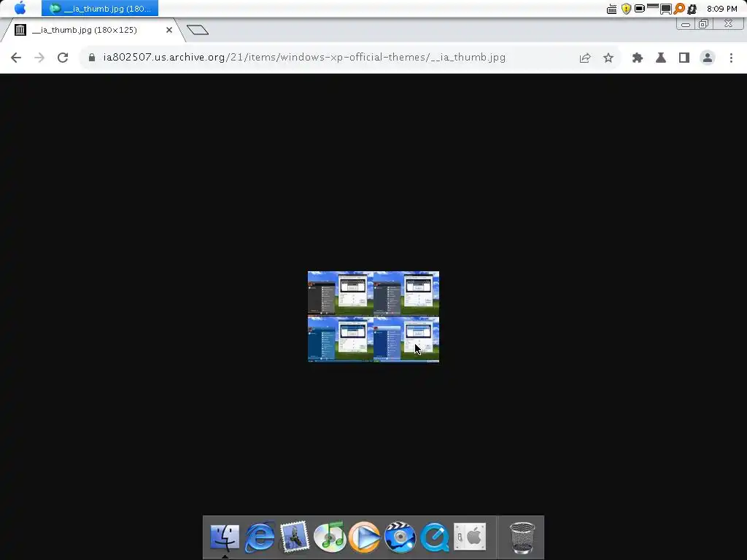Screen dimensions: 747x560
Task: Go back to previous page
Action: coord(16,58)
